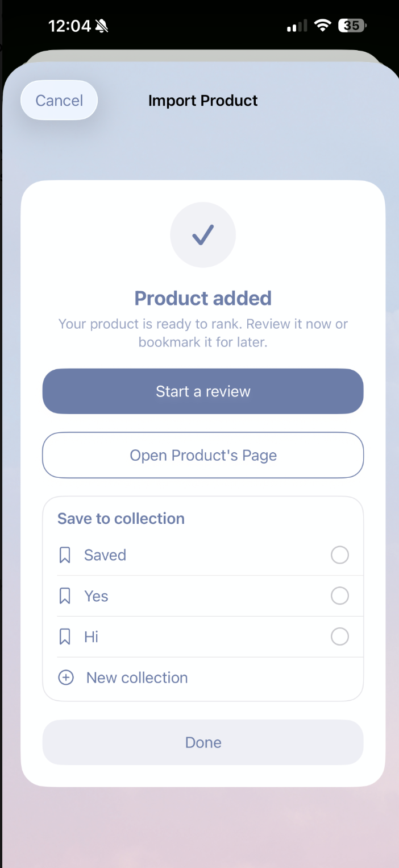The height and width of the screenshot is (868, 399).
Task: Select the Hi collection radio button
Action: pos(340,637)
